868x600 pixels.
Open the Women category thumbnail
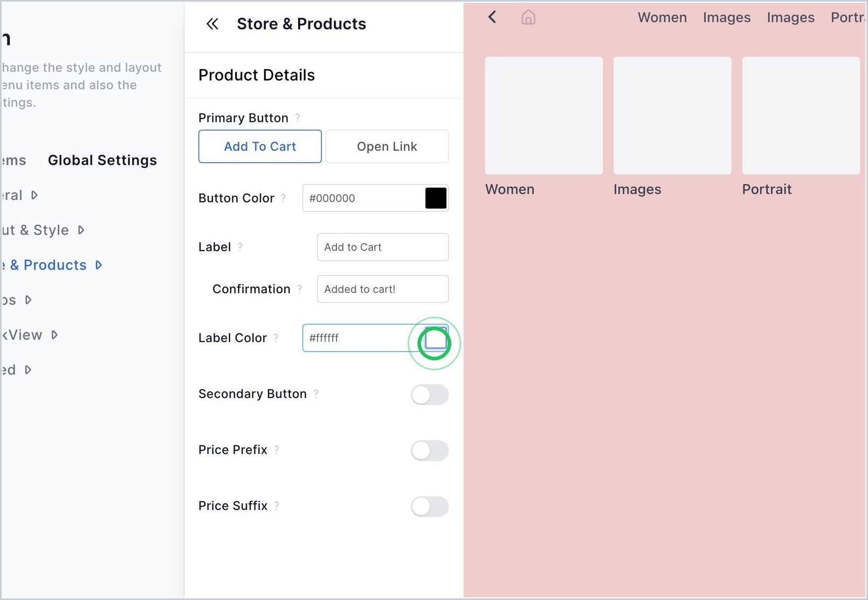click(544, 115)
